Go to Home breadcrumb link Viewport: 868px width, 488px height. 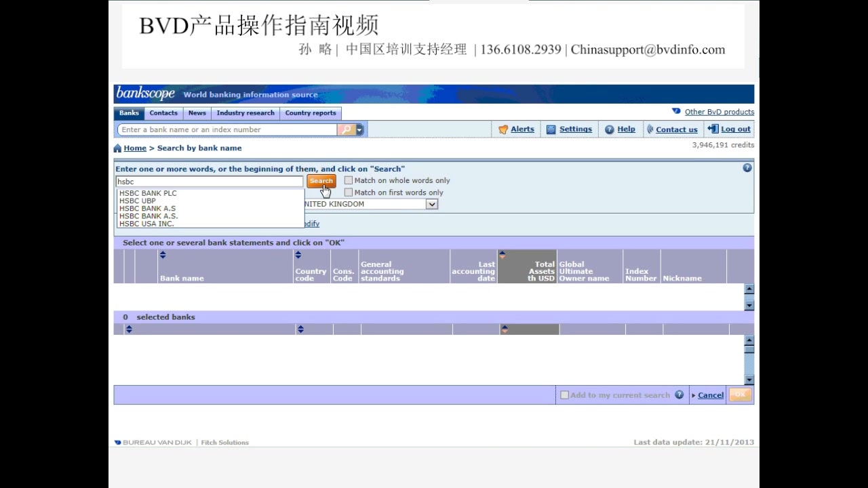135,148
